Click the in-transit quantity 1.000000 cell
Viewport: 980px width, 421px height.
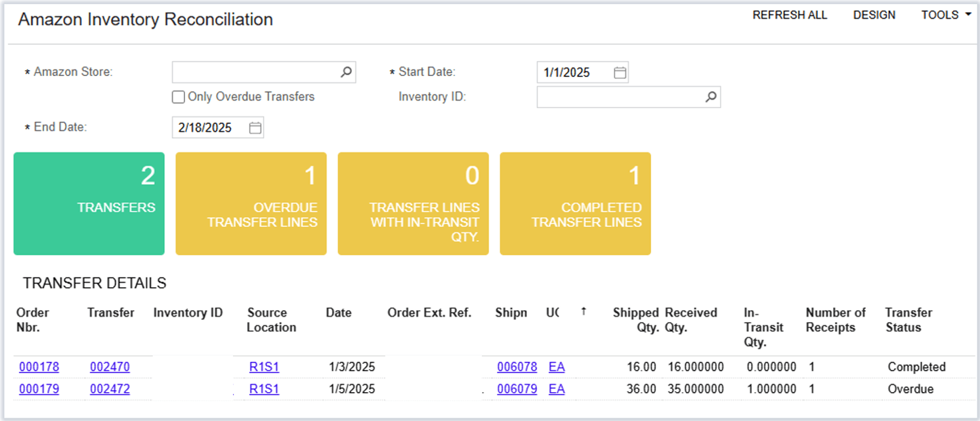pos(771,389)
